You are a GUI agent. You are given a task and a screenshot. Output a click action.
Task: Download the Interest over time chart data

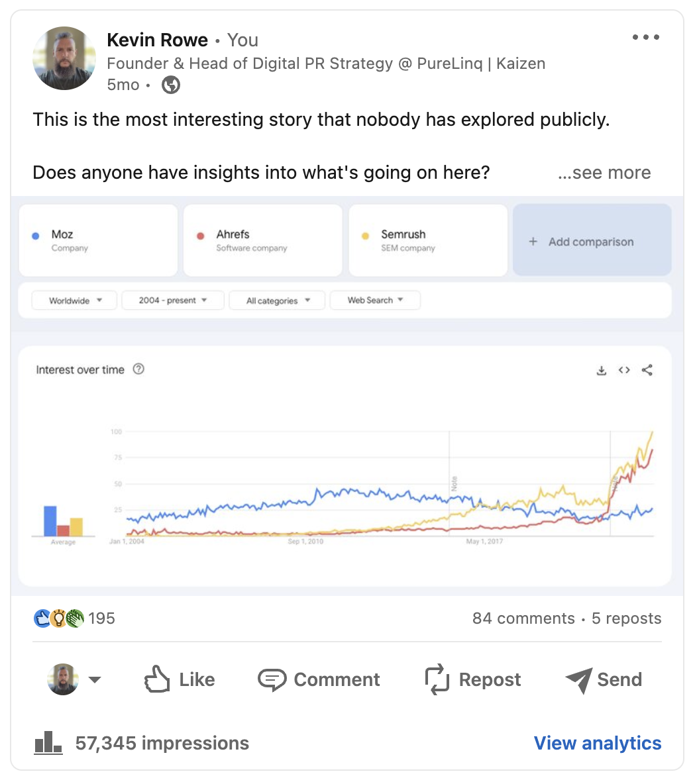point(602,370)
